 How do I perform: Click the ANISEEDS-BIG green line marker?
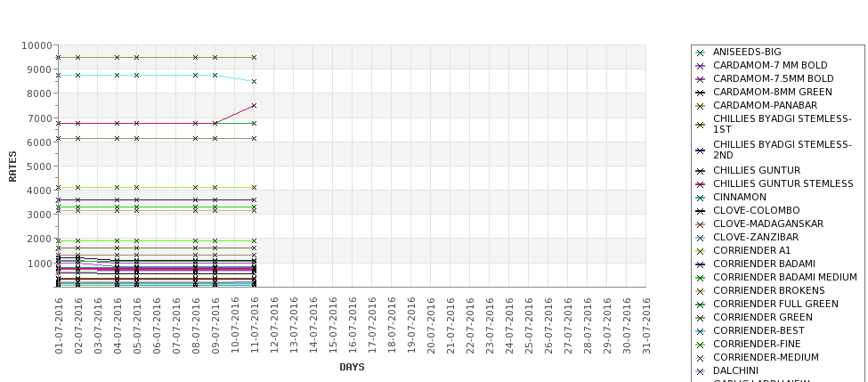point(701,53)
